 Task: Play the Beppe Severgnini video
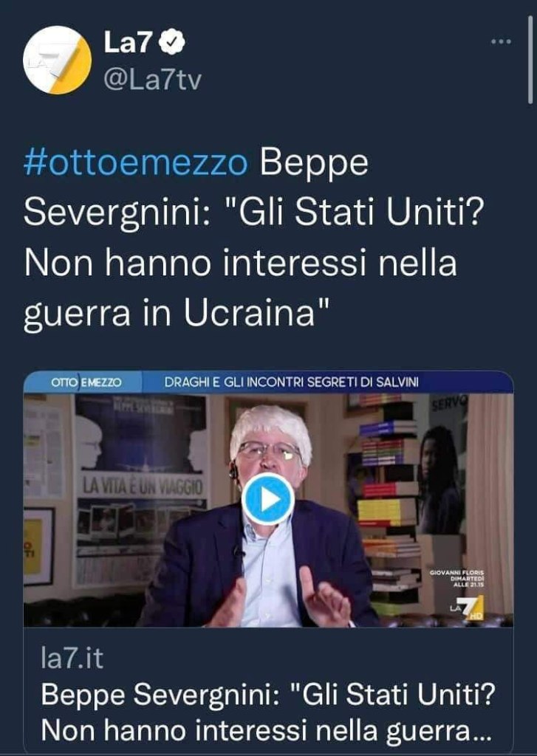pyautogui.click(x=268, y=499)
